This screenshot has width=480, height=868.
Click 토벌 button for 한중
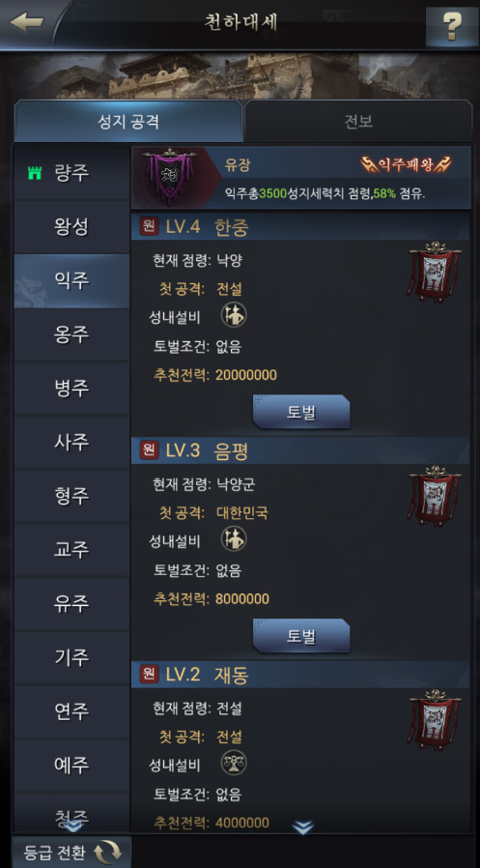pyautogui.click(x=301, y=413)
